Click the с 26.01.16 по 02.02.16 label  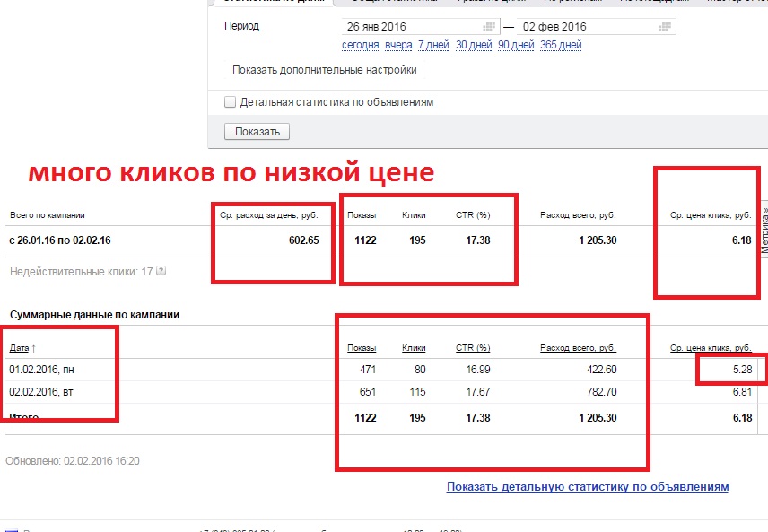coord(60,240)
